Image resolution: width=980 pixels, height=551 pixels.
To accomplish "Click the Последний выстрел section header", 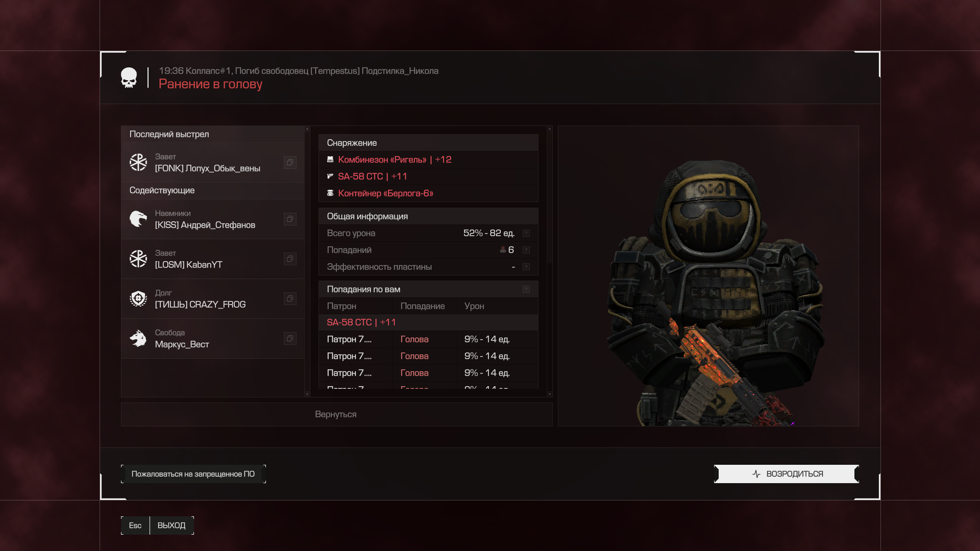I will 213,134.
